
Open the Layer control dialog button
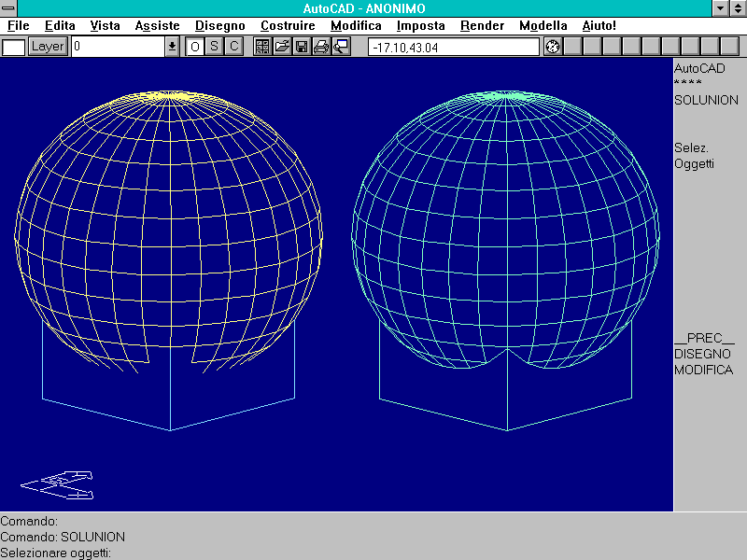(48, 47)
